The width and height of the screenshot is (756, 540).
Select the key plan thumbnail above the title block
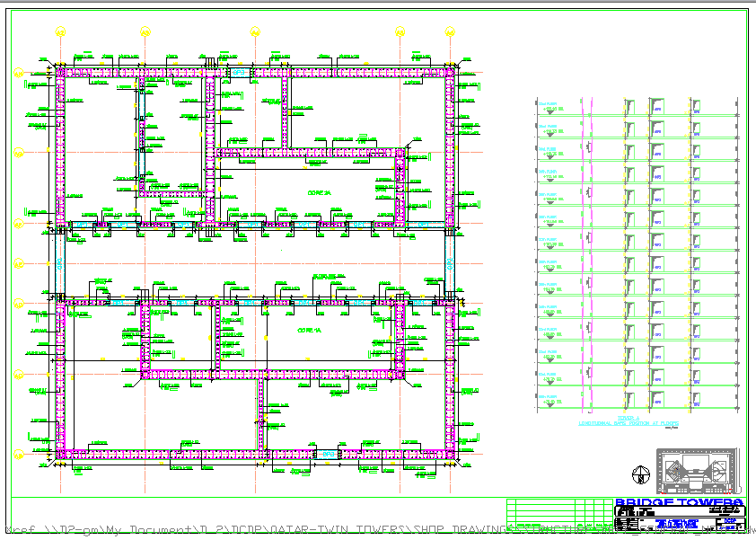[697, 472]
